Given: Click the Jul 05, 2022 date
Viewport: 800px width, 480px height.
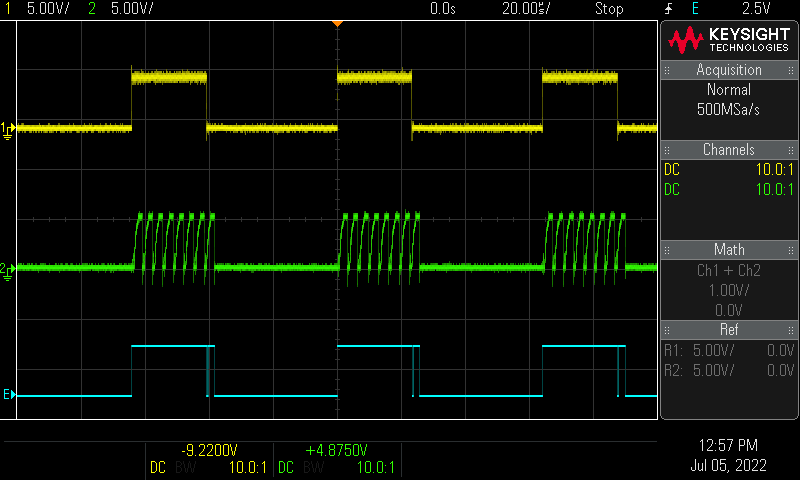Looking at the screenshot, I should pos(728,465).
